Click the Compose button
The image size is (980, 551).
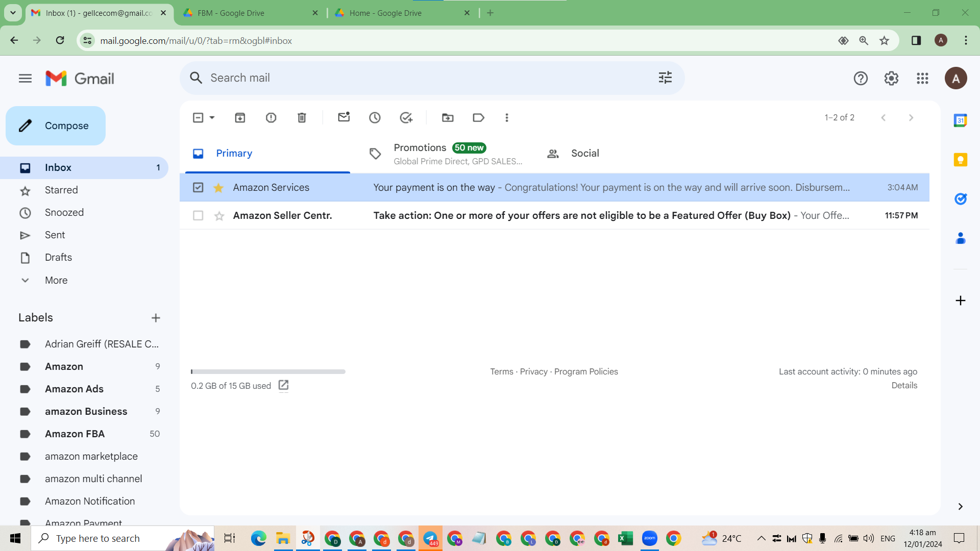point(56,126)
